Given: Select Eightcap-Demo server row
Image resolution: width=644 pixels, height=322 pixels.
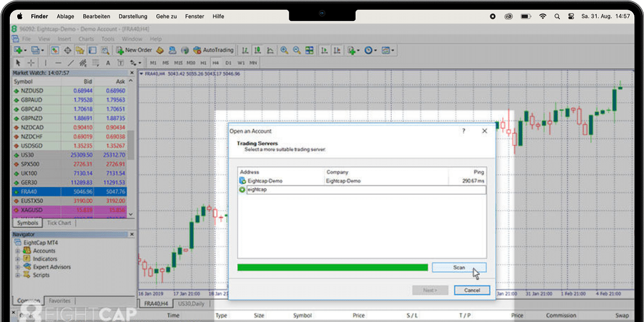Looking at the screenshot, I should coord(362,181).
